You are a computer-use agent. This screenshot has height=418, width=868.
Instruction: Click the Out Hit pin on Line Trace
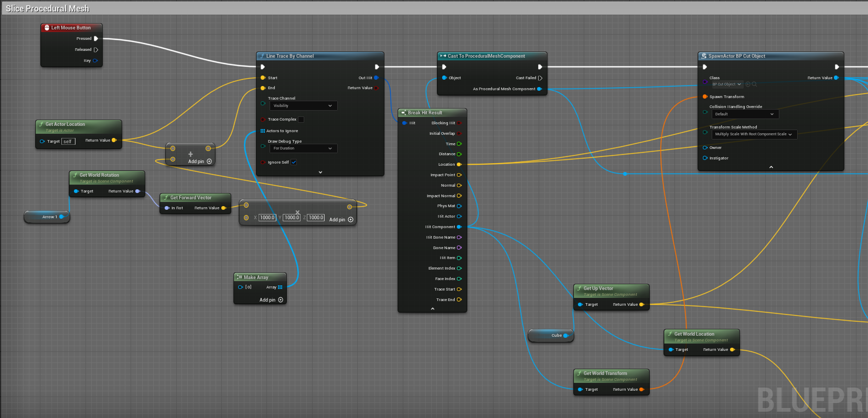[x=376, y=78]
